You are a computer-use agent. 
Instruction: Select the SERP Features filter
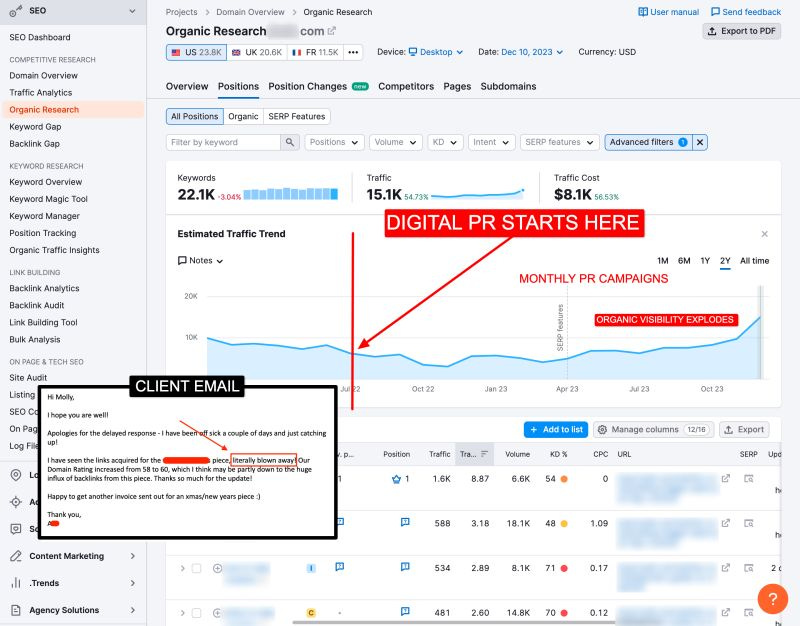[297, 116]
